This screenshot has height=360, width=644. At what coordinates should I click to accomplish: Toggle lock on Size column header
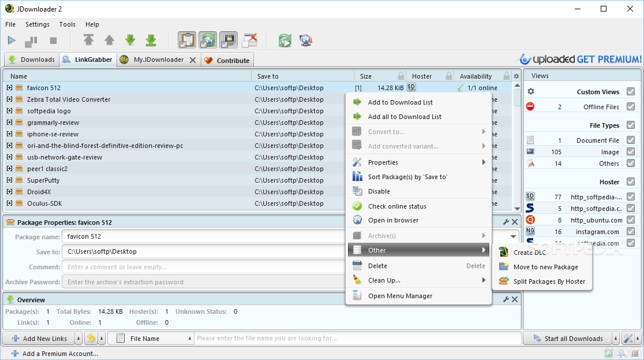pyautogui.click(x=400, y=76)
